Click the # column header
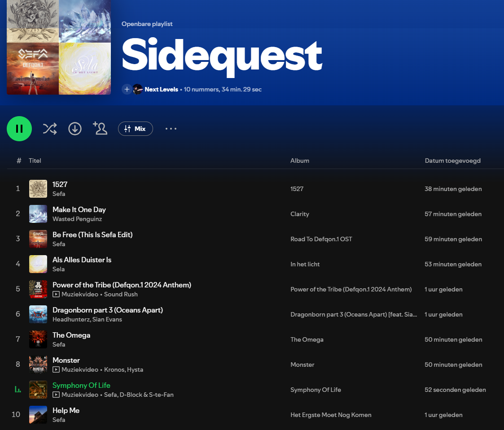This screenshot has height=430, width=504. 19,161
